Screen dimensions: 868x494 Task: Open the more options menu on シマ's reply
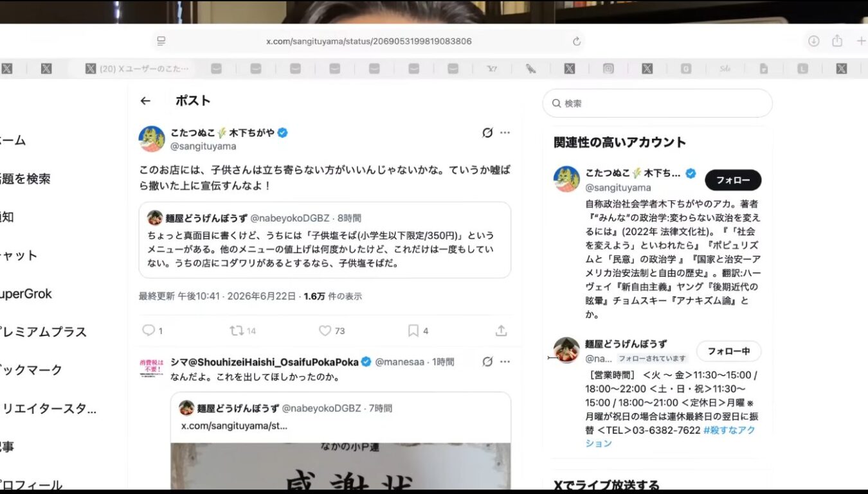click(505, 362)
